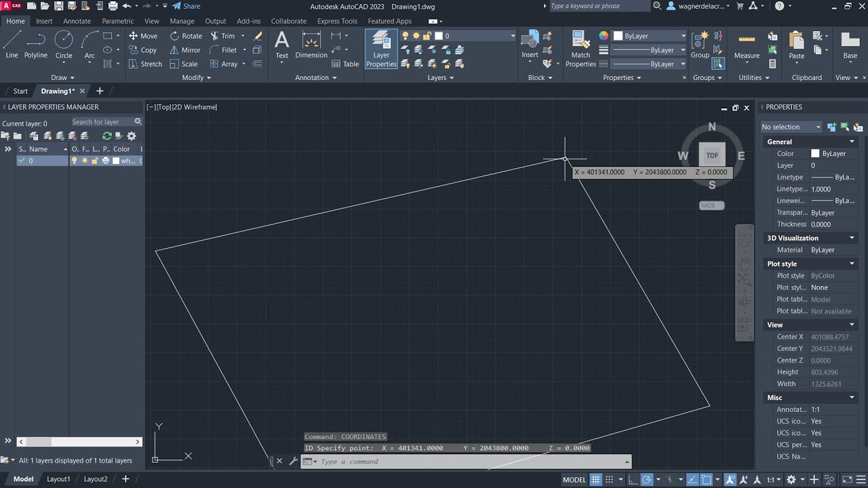The width and height of the screenshot is (868, 488).
Task: Click the Save icon in quick access
Action: click(59, 6)
